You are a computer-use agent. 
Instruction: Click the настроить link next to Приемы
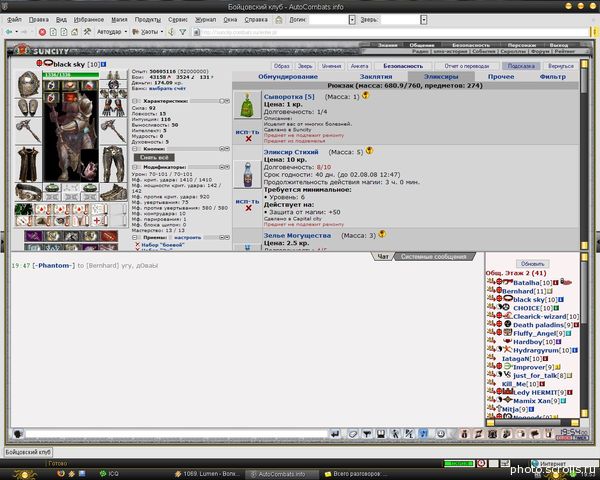tap(187, 238)
